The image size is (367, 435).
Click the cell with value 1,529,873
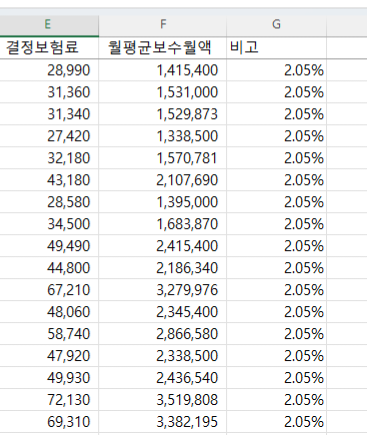[x=163, y=114]
